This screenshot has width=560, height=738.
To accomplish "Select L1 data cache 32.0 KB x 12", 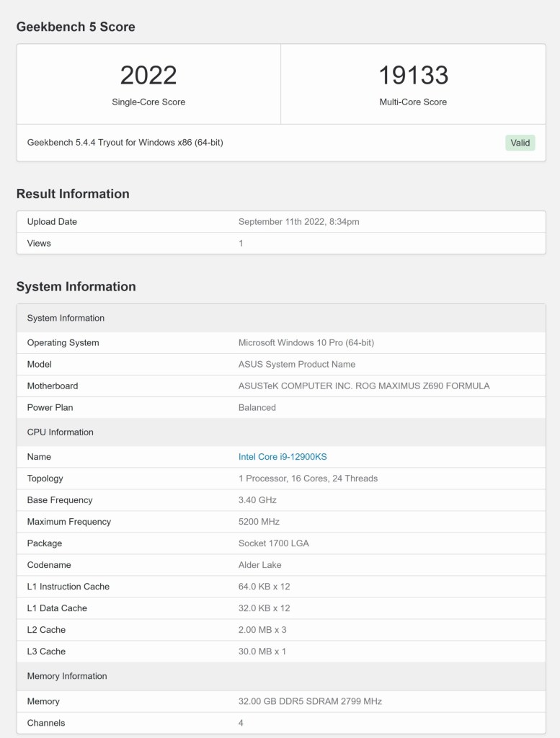I will (x=265, y=608).
